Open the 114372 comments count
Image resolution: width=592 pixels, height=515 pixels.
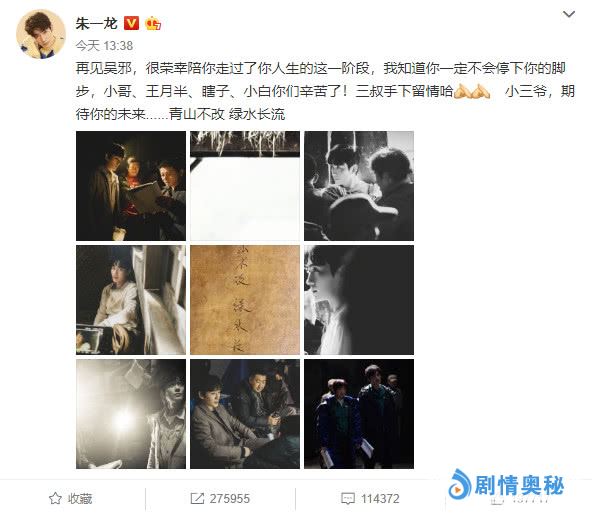[380, 499]
